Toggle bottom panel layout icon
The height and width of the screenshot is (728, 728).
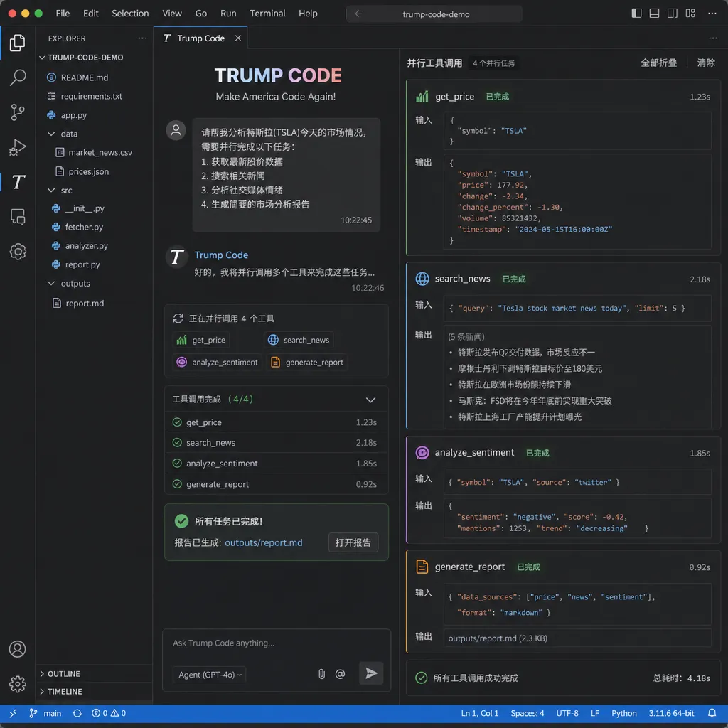tap(654, 14)
